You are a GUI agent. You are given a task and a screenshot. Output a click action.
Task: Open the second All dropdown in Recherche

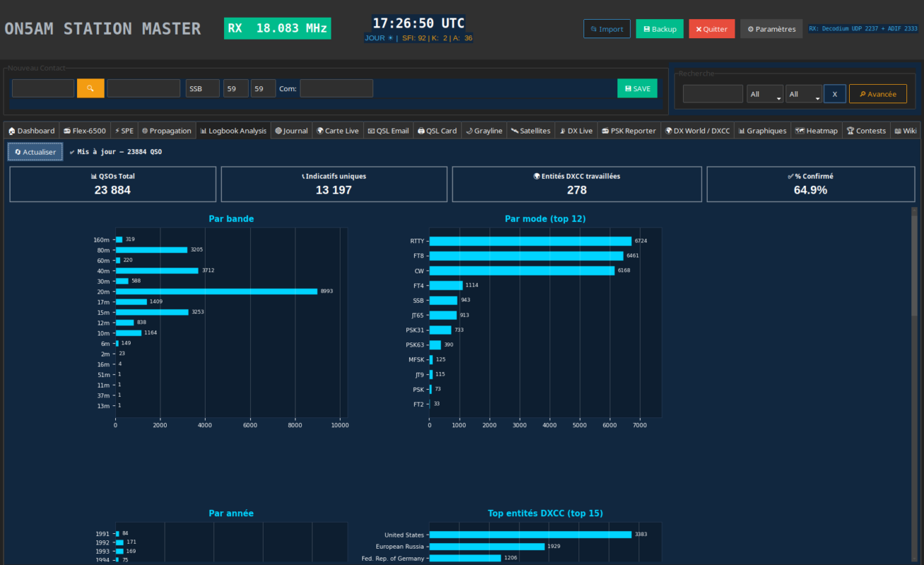804,94
